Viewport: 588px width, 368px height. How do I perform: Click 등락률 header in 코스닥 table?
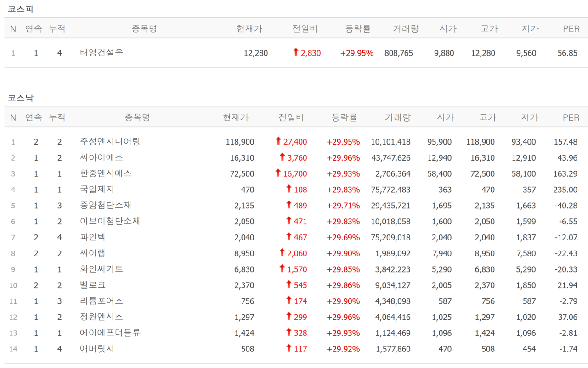(345, 117)
